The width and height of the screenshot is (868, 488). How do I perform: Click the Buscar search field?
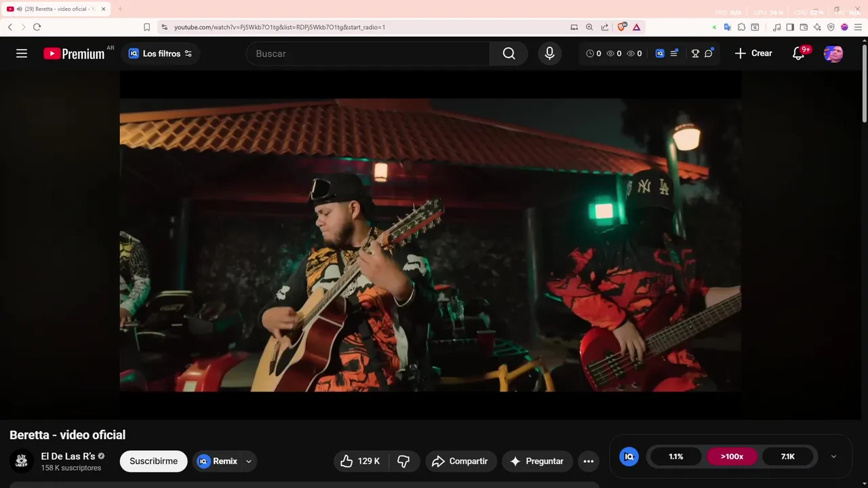368,54
